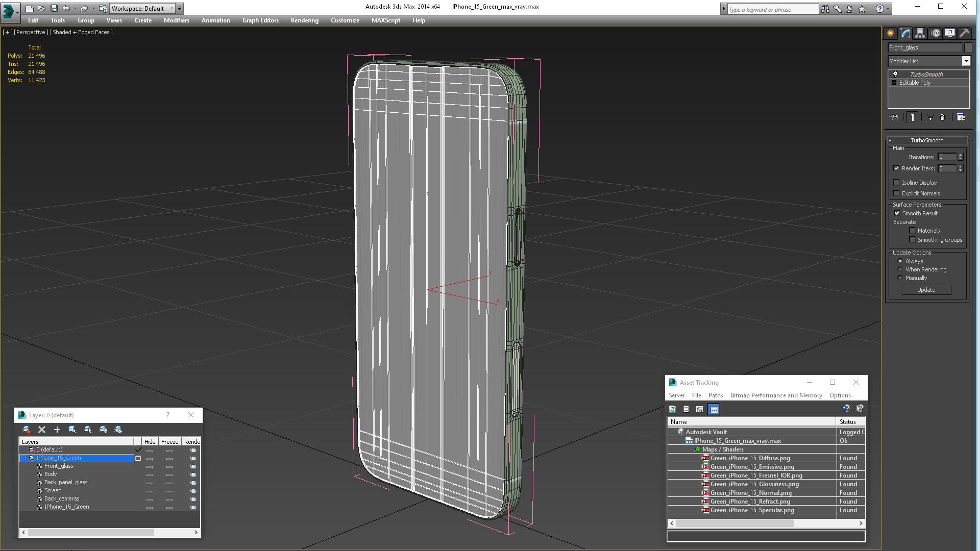Image resolution: width=980 pixels, height=551 pixels.
Task: Click the Open File toolbar icon
Action: tap(41, 8)
